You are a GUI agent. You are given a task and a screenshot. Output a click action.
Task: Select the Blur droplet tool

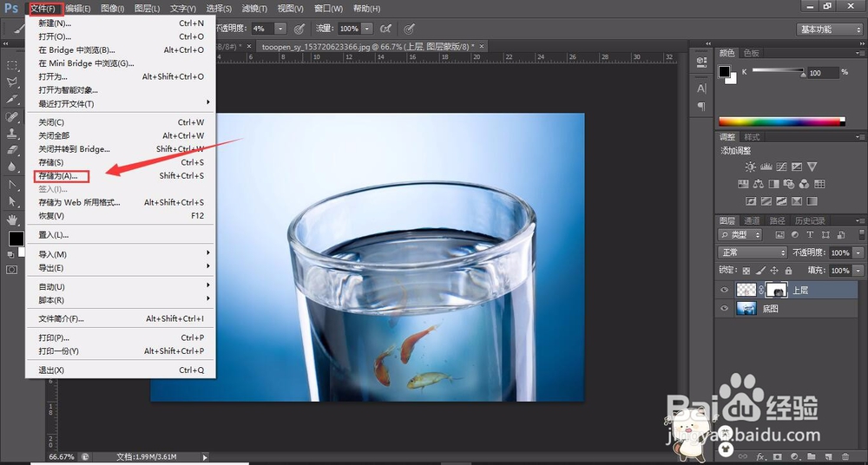click(11, 167)
